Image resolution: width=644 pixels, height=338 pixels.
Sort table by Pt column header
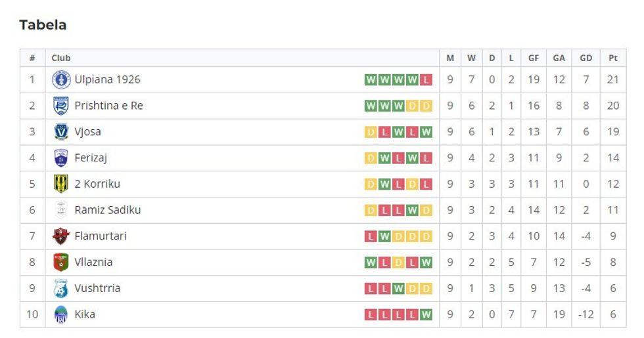613,58
